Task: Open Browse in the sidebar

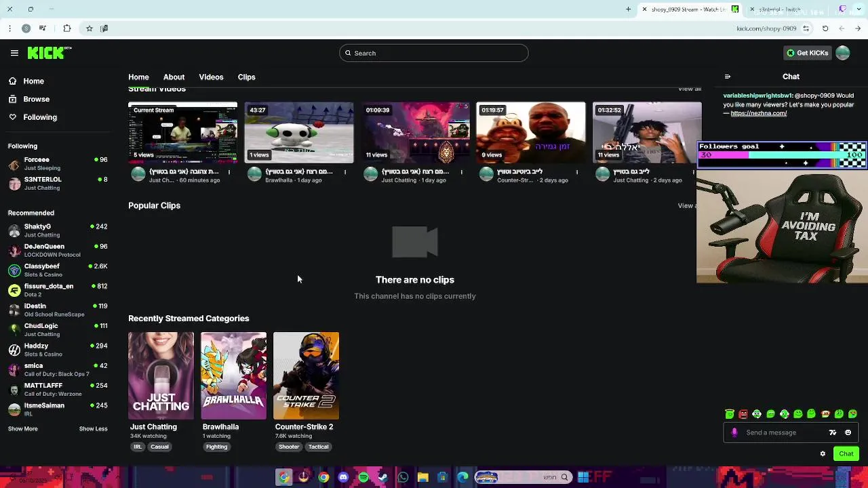Action: point(36,99)
